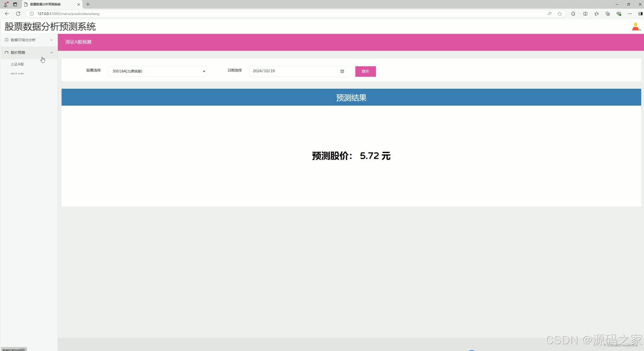The image size is (644, 351).
Task: Open a new browser tab
Action: (88, 4)
